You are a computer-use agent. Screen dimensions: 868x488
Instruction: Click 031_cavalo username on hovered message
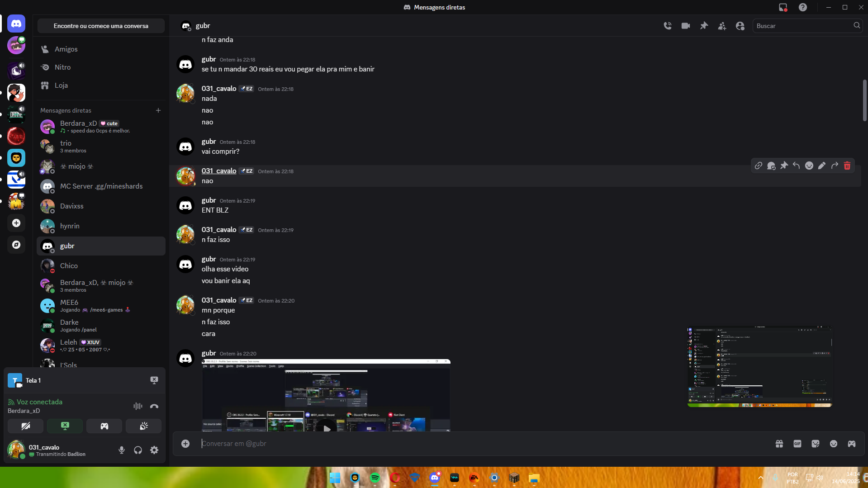click(219, 171)
